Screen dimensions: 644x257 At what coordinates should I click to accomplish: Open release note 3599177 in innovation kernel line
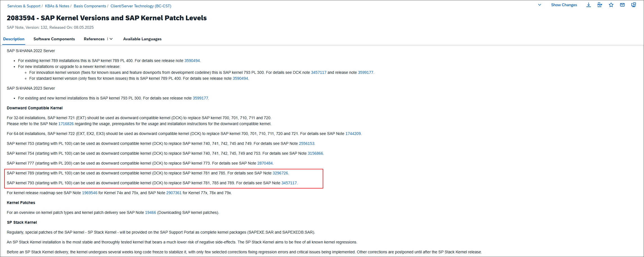(365, 72)
